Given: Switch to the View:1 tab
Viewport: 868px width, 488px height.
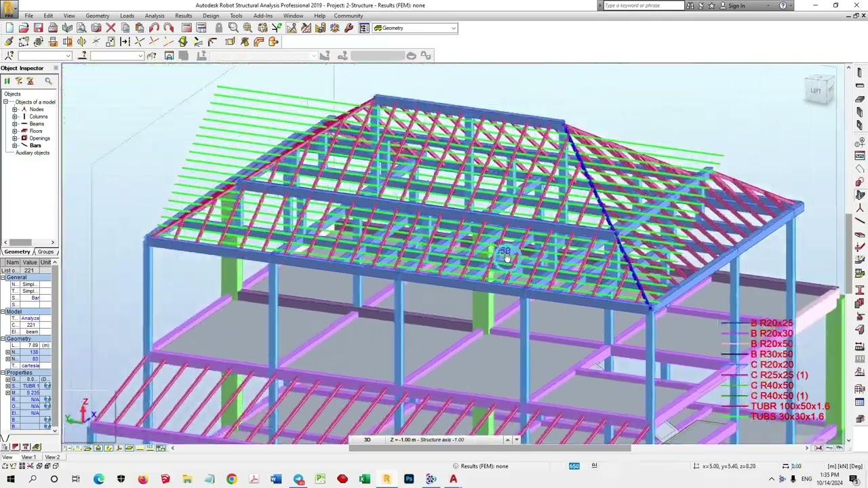Looking at the screenshot, I should (29, 457).
